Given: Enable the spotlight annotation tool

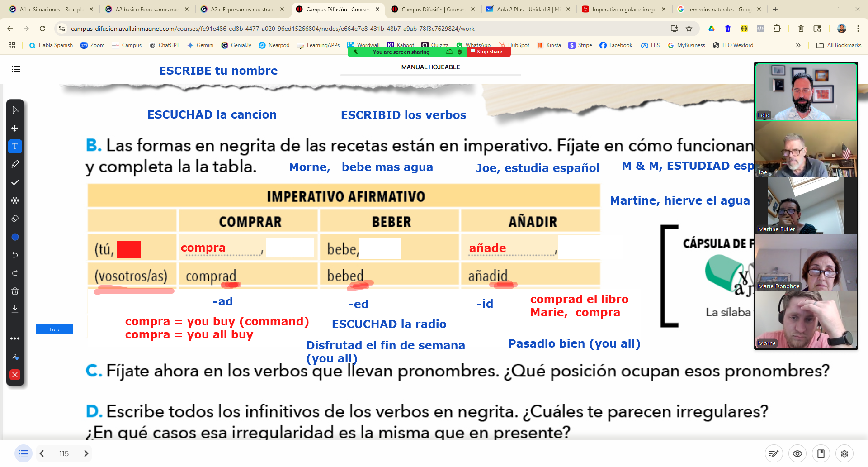Looking at the screenshot, I should pyautogui.click(x=15, y=200).
